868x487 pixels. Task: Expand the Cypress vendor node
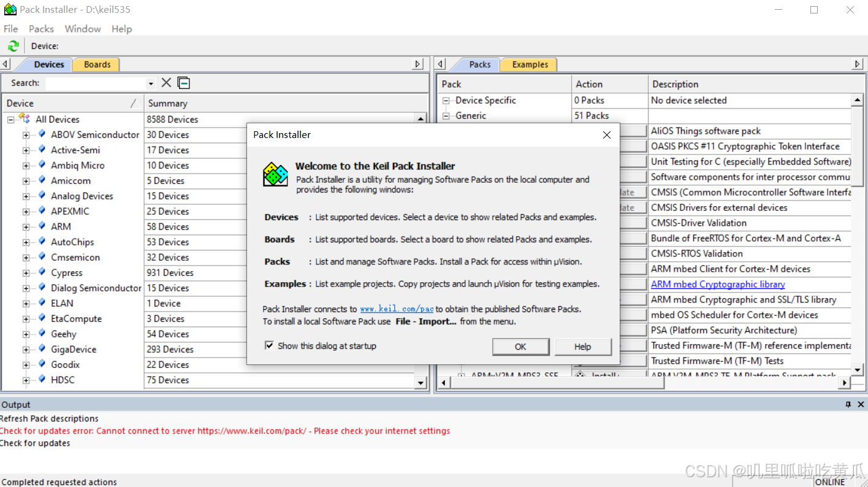pos(26,273)
